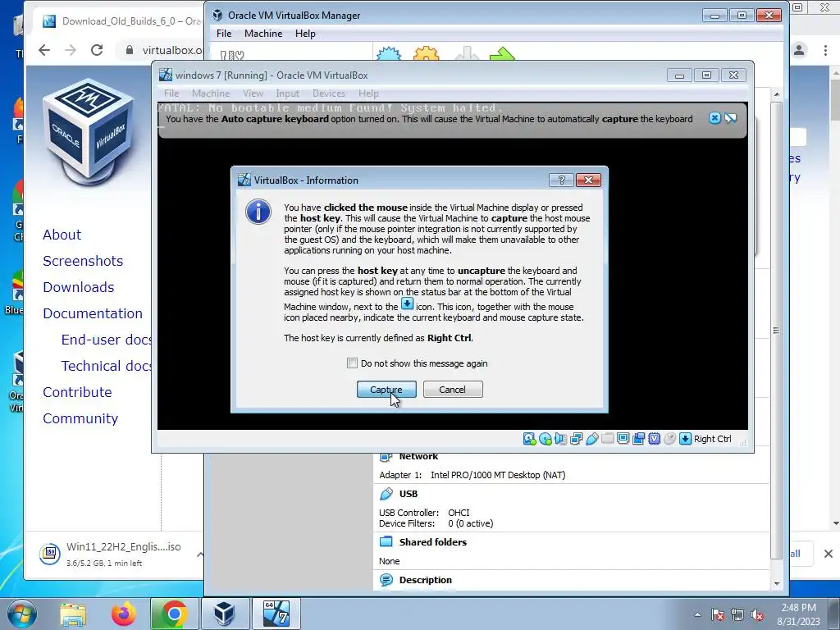Screen dimensions: 840x630
Task: Click the green Start arrow in Manager toolbar
Action: pos(503,53)
